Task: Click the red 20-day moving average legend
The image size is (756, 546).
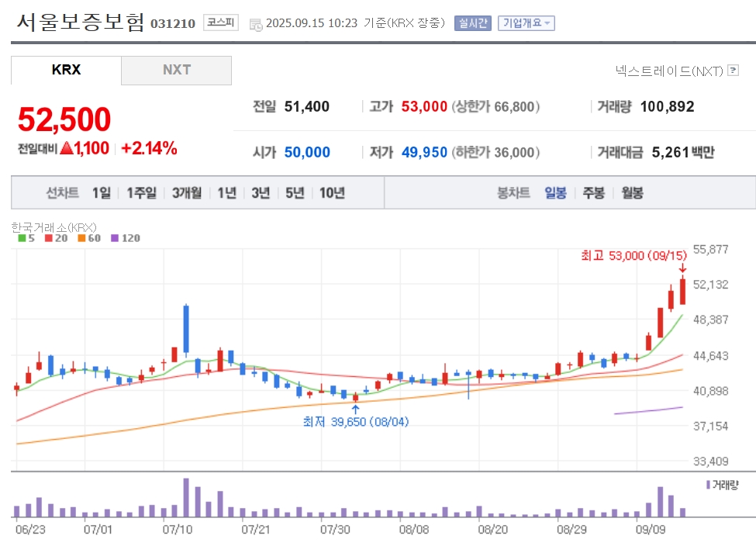Action: point(56,238)
